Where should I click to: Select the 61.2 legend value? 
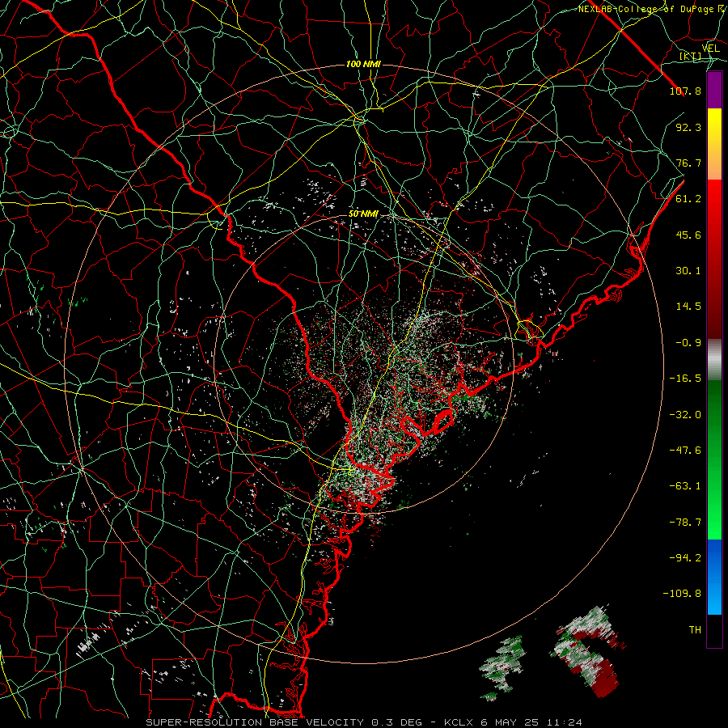point(688,199)
